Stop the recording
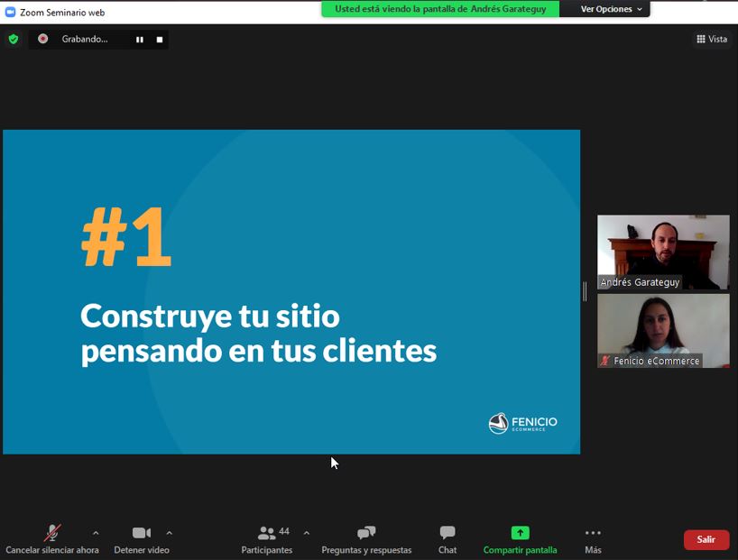 click(x=160, y=40)
